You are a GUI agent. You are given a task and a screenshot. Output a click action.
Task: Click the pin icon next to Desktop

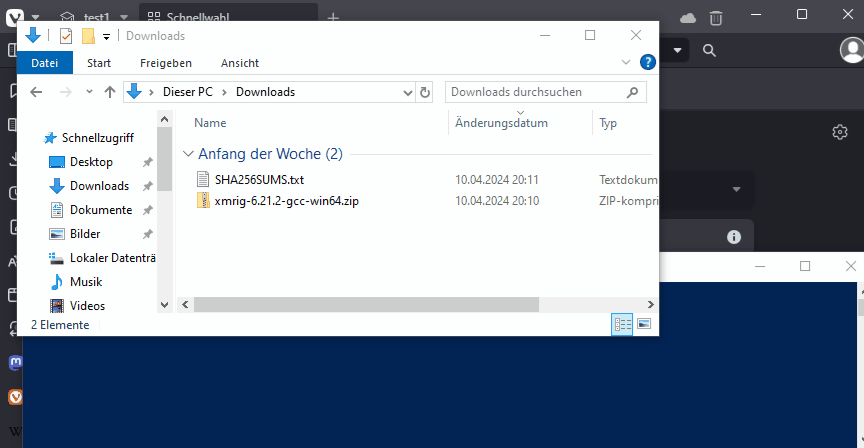[148, 162]
